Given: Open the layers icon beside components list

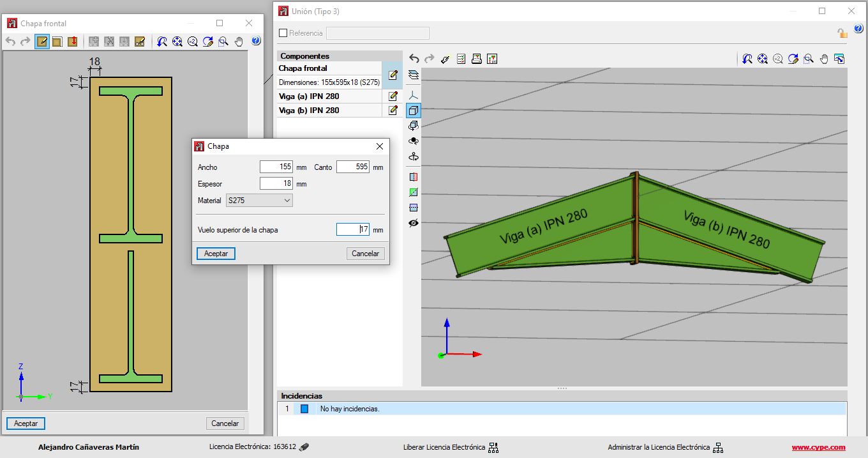Looking at the screenshot, I should (x=413, y=75).
